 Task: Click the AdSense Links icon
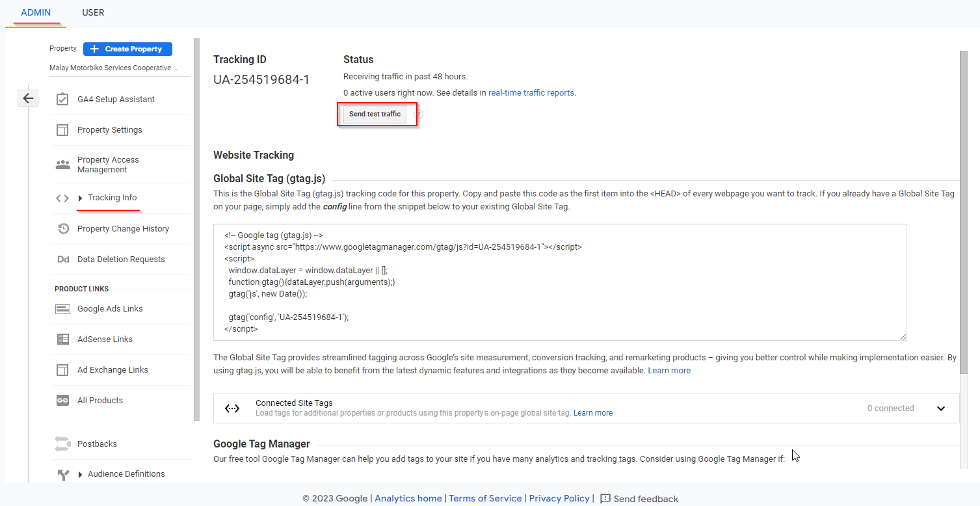[62, 340]
